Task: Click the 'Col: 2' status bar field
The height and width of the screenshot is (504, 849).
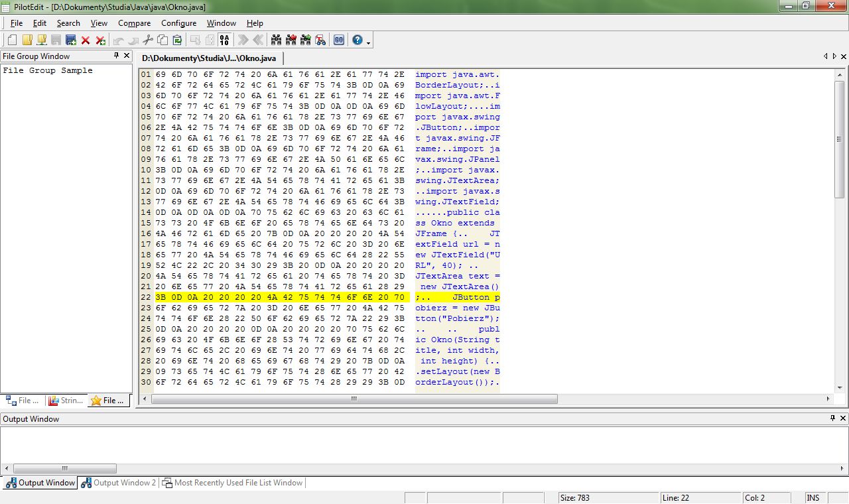Action: (766, 497)
